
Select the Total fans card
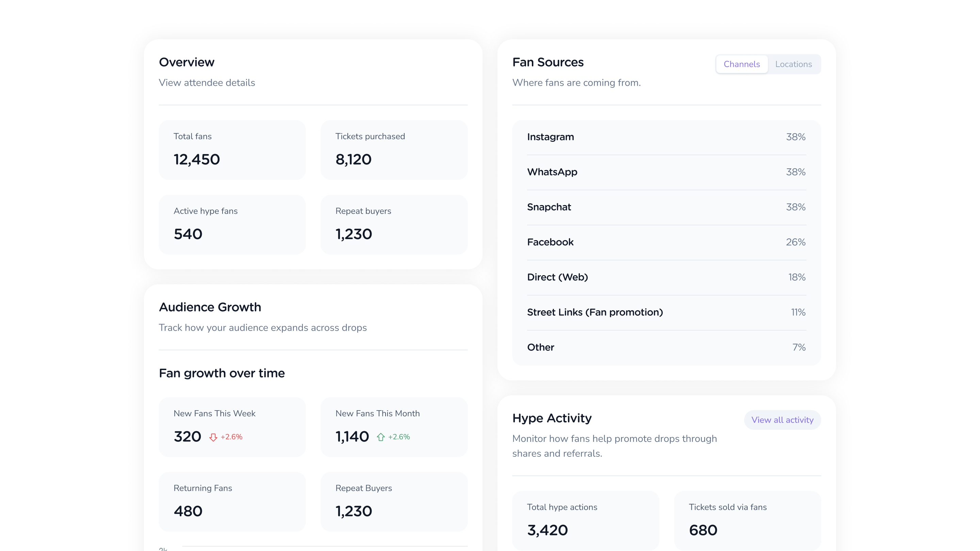[232, 150]
